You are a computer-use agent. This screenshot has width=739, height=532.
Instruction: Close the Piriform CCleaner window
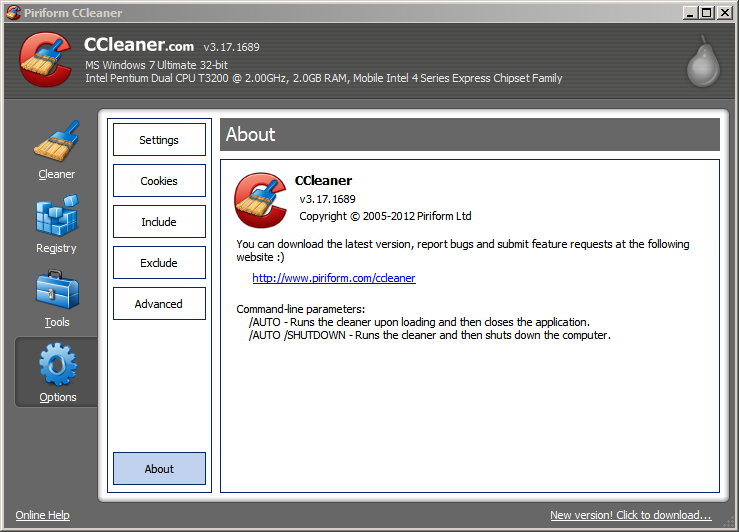tap(724, 13)
